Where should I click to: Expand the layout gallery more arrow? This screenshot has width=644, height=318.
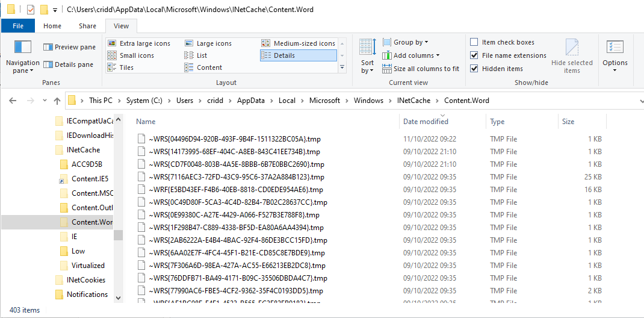342,67
